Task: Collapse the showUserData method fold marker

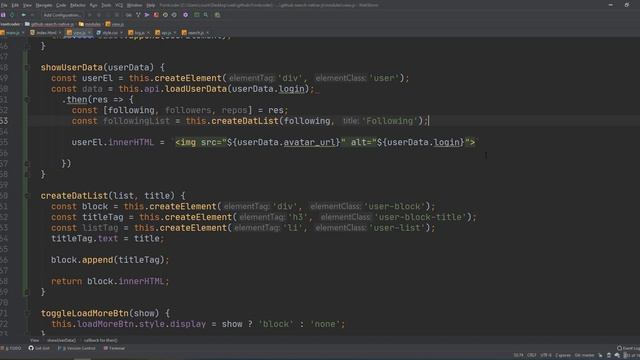Action: click(27, 67)
